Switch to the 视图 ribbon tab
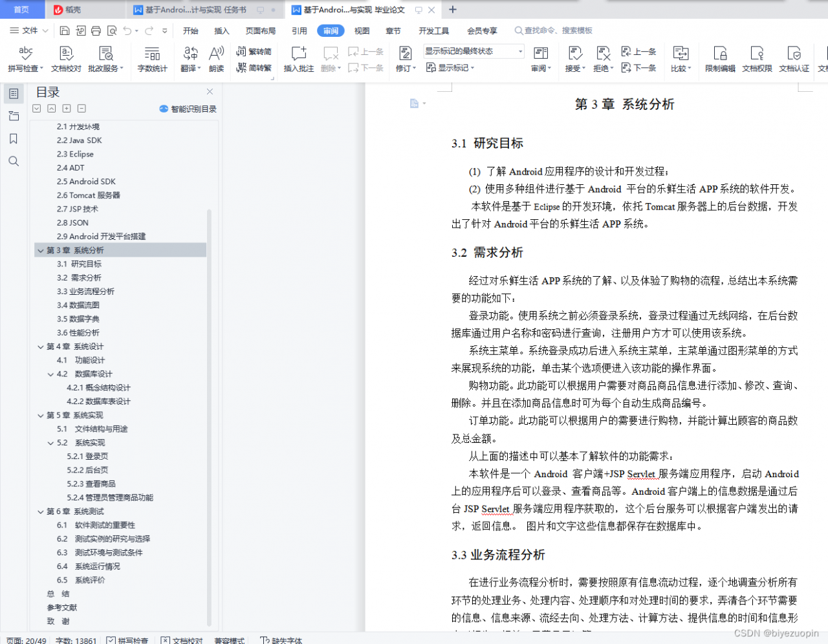 362,30
